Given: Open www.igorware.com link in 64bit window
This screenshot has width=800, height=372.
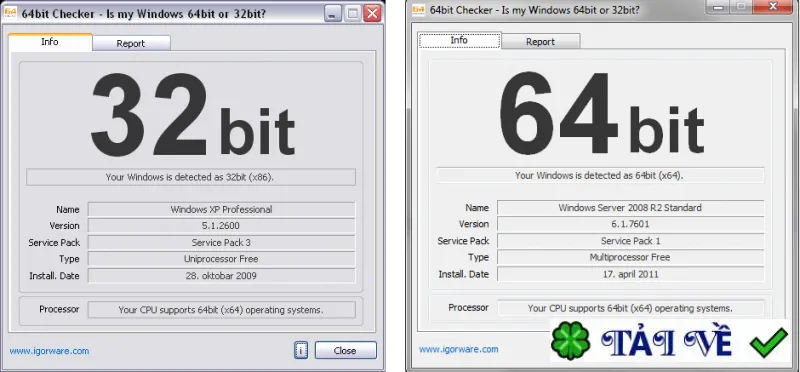Looking at the screenshot, I should click(459, 349).
